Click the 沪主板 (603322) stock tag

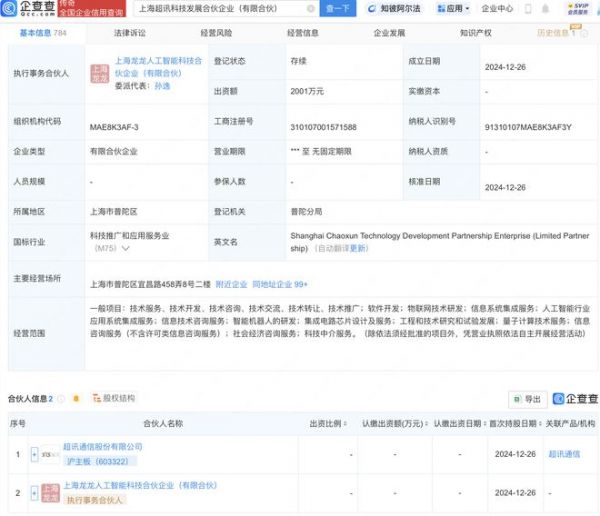[x=98, y=461]
